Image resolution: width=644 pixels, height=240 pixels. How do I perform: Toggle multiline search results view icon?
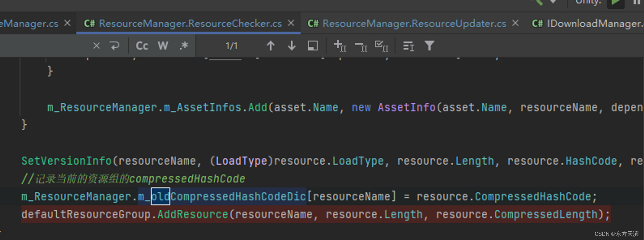(x=409, y=46)
